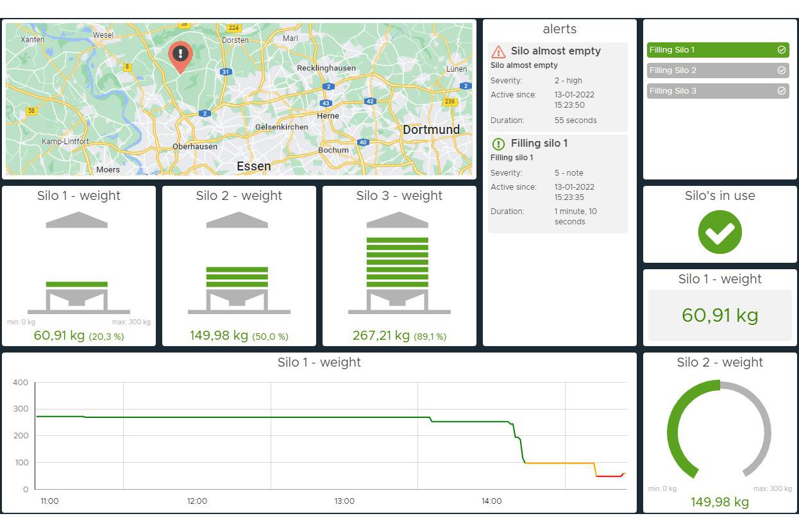Viewport: 799px width, 532px height.
Task: Click check icon on Filling Silo 1
Action: point(781,50)
